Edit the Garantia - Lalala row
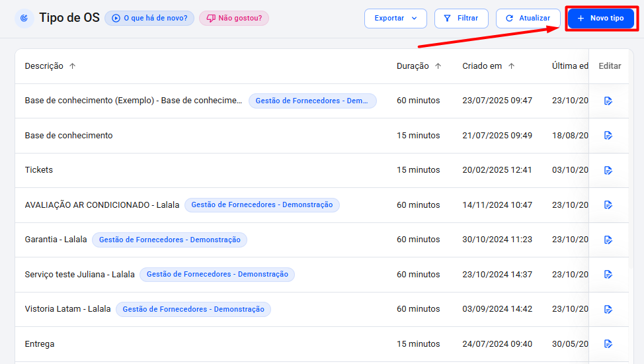The width and height of the screenshot is (644, 364). [x=608, y=240]
